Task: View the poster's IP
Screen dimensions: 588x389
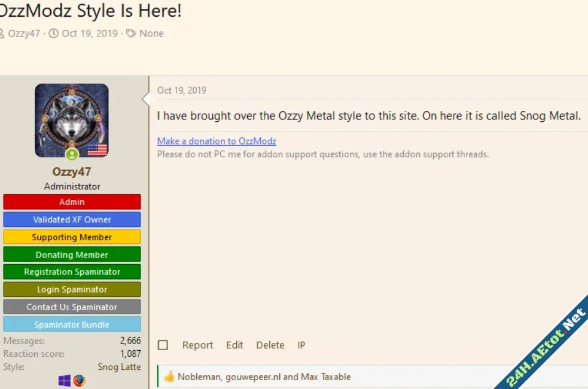Action: point(301,345)
